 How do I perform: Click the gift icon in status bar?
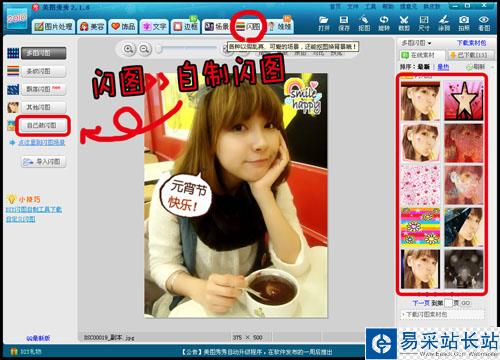[x=14, y=351]
